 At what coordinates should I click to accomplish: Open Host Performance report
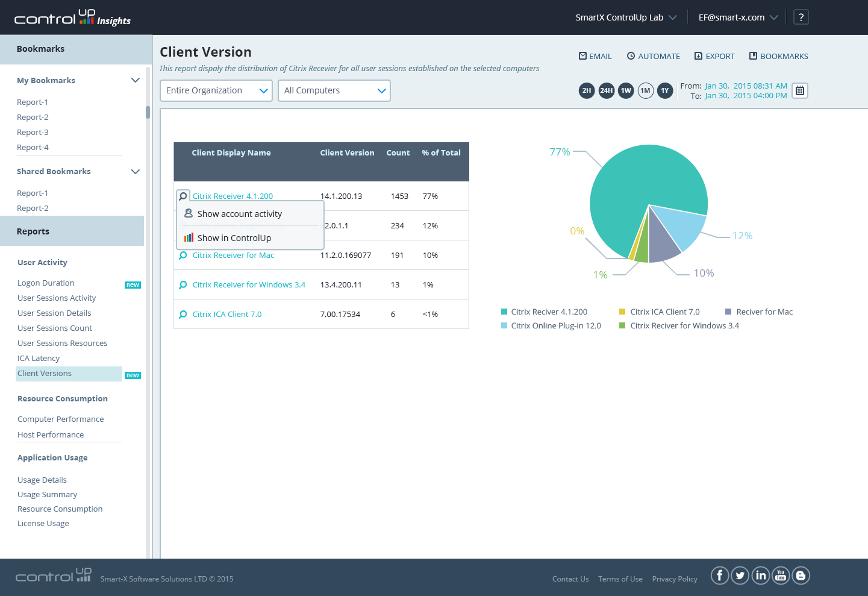51,435
